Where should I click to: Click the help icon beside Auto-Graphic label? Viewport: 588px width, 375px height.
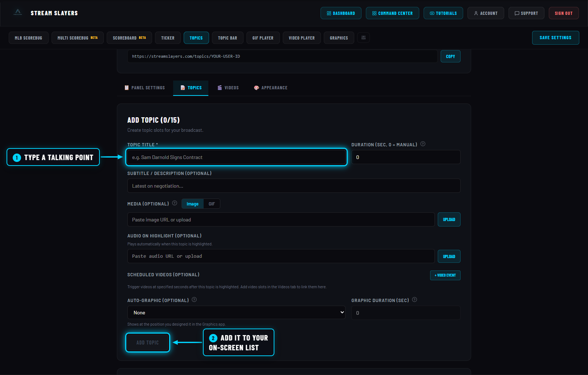tap(194, 300)
